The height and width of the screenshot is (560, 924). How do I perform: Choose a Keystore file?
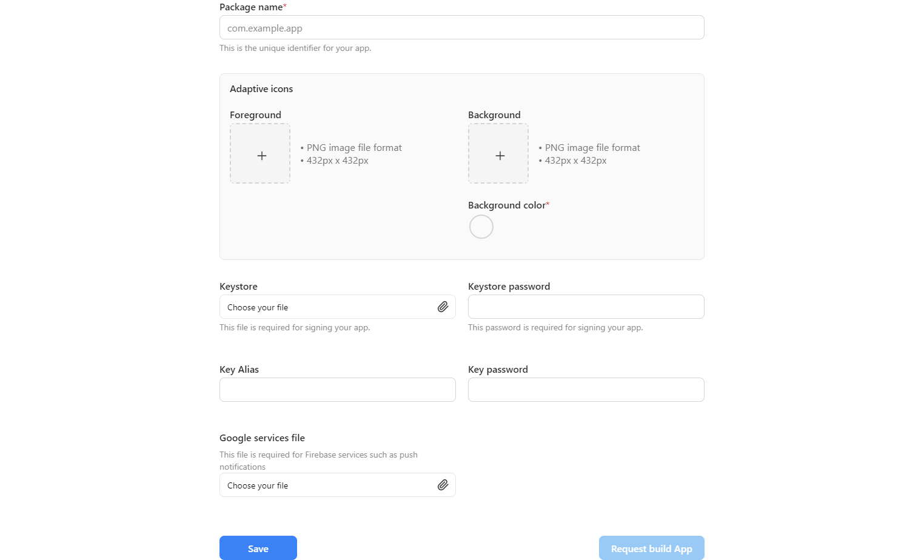(337, 307)
